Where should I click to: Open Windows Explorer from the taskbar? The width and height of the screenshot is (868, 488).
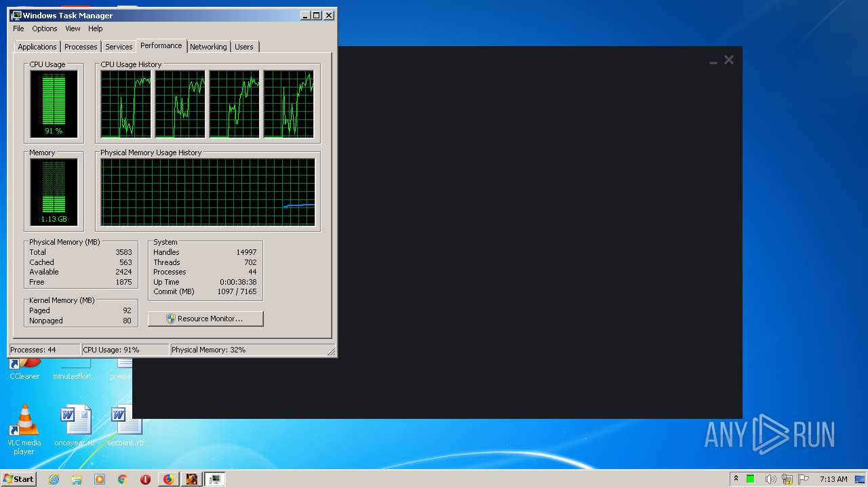point(77,479)
